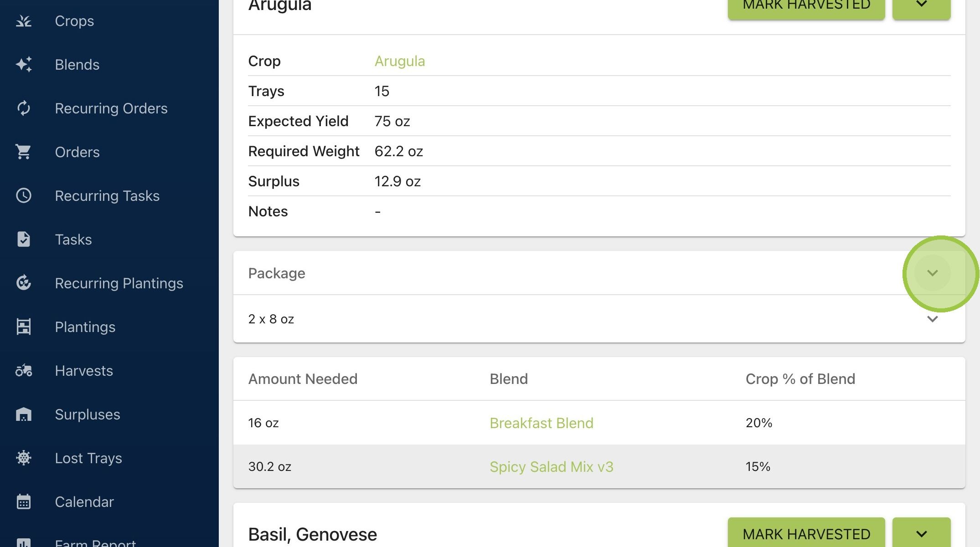980x547 pixels.
Task: Follow the Spicy Salad Mix v3 link
Action: pos(552,467)
